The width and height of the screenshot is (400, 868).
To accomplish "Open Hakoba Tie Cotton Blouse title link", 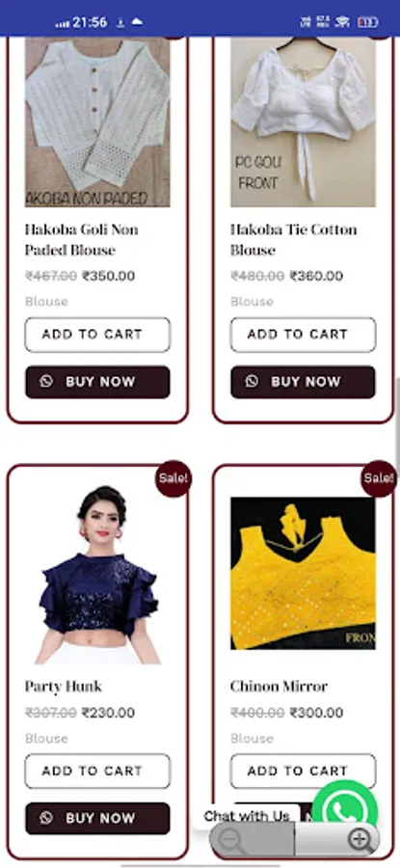I will (x=294, y=240).
